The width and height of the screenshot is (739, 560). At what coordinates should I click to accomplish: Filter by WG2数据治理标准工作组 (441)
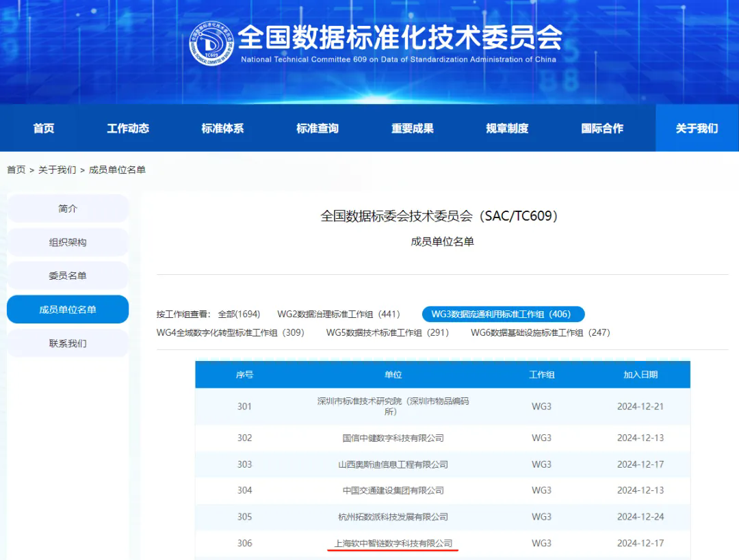(339, 314)
